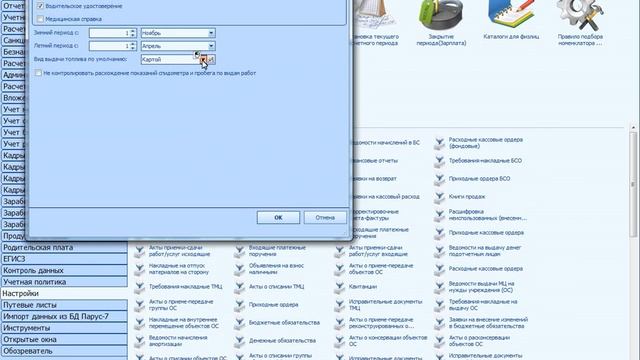The height and width of the screenshot is (360, 640).
Task: Click the Зимний период day number field
Action: click(x=109, y=33)
